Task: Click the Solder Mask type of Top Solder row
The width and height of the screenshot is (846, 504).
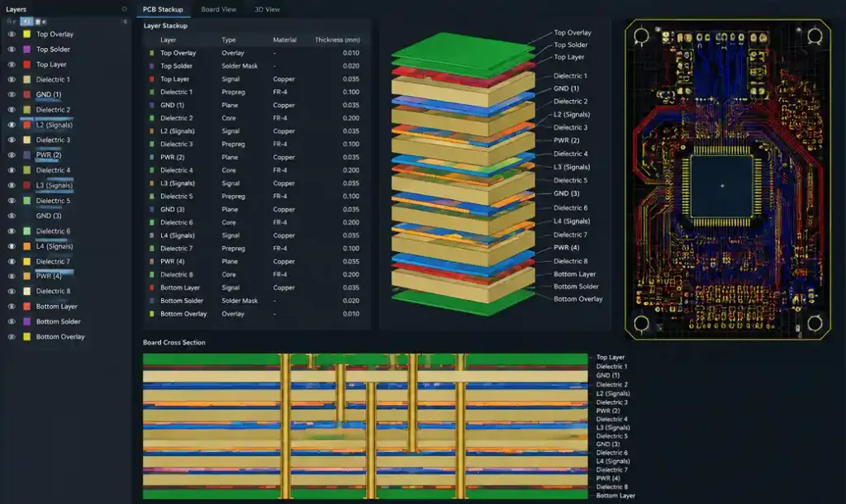Action: 240,66
